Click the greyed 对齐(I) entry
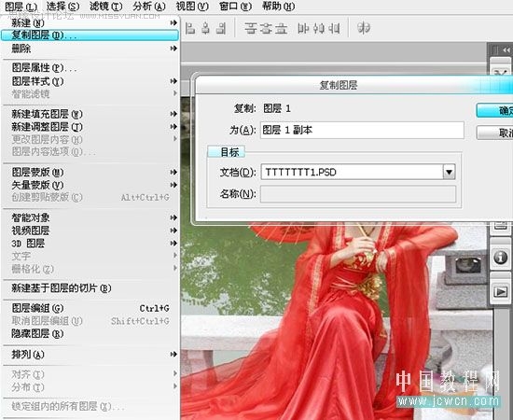Viewport: 513px width, 420px height. pos(90,374)
